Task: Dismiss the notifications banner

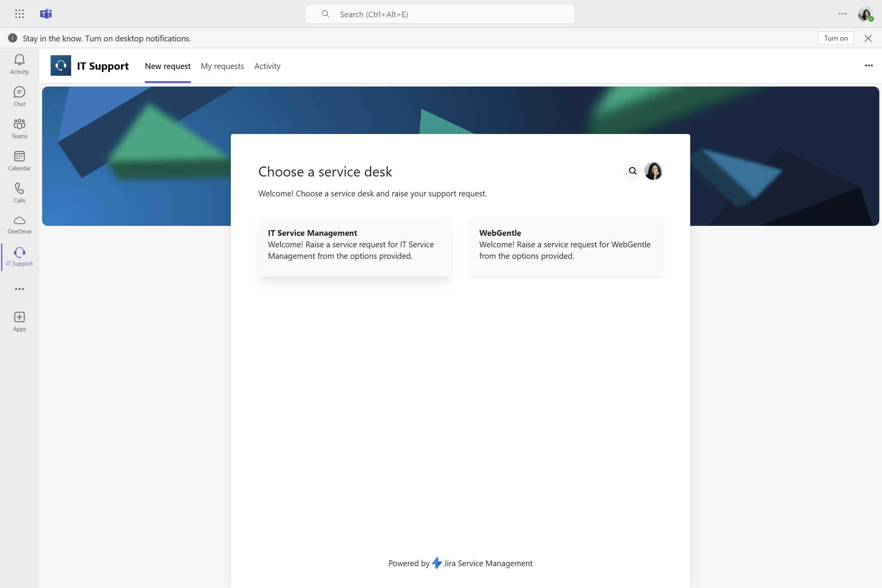Action: 868,38
